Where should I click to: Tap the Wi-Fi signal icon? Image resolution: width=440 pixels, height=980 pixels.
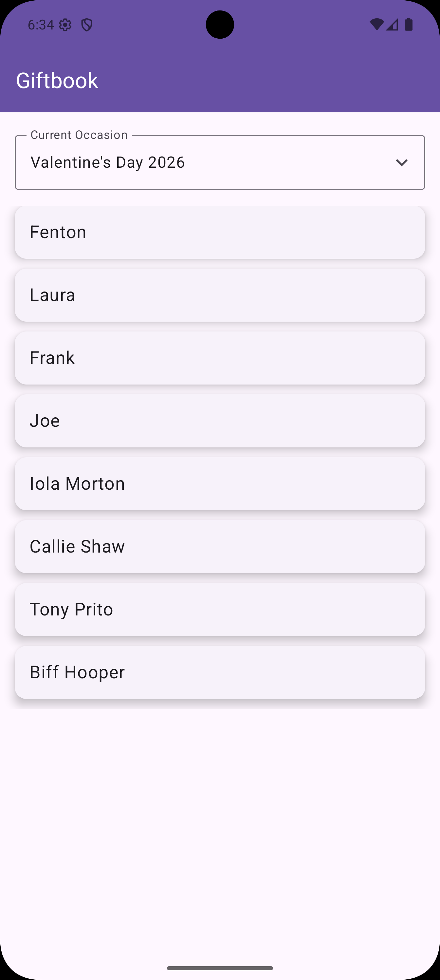coord(376,25)
